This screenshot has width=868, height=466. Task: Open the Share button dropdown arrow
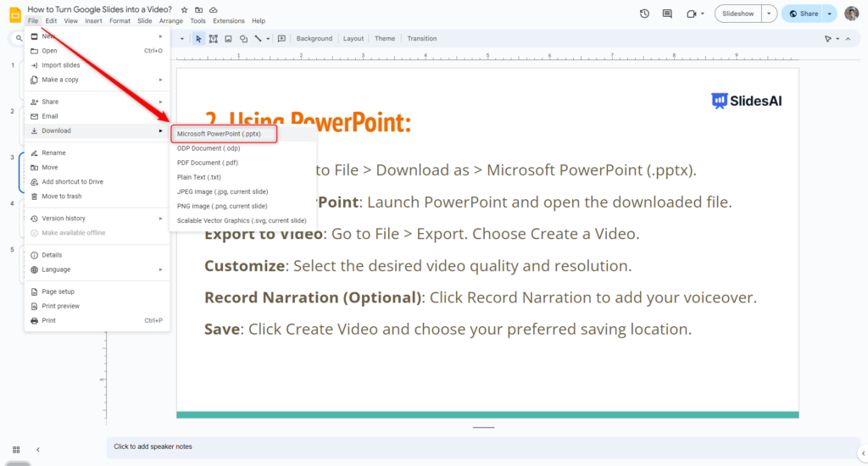point(828,14)
